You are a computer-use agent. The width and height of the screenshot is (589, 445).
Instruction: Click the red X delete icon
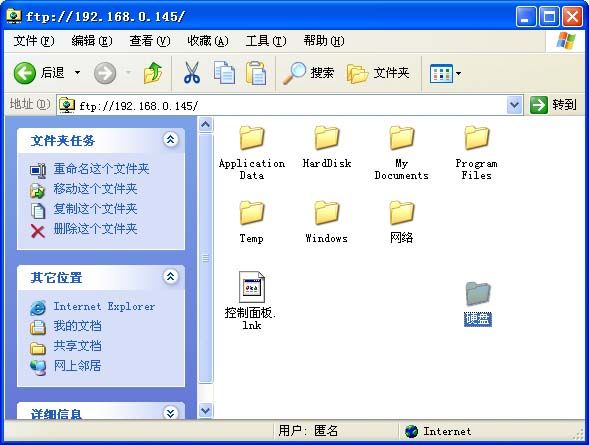coord(38,231)
